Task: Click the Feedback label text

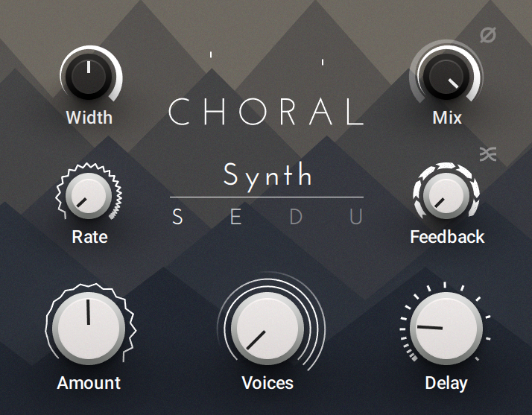Action: pyautogui.click(x=447, y=237)
